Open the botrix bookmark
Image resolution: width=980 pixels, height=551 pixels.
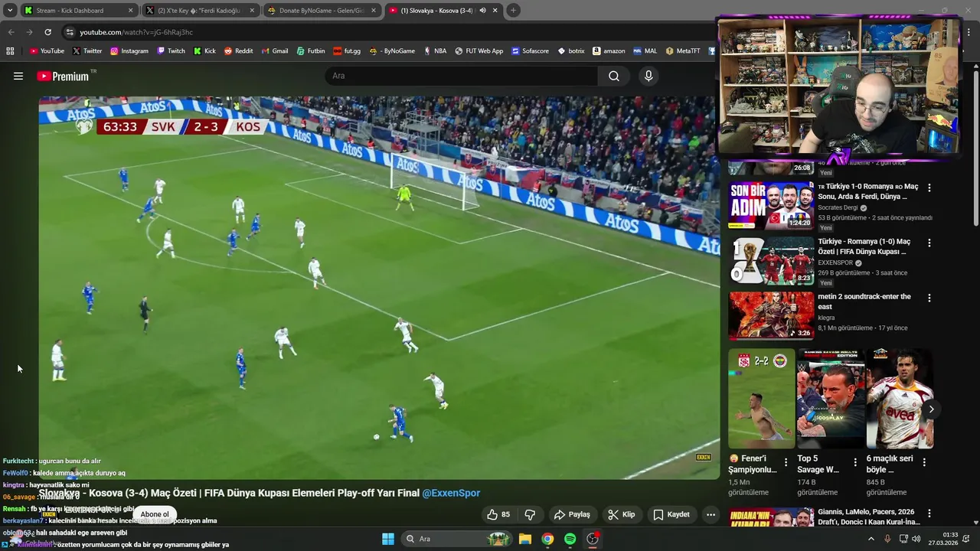coord(571,51)
